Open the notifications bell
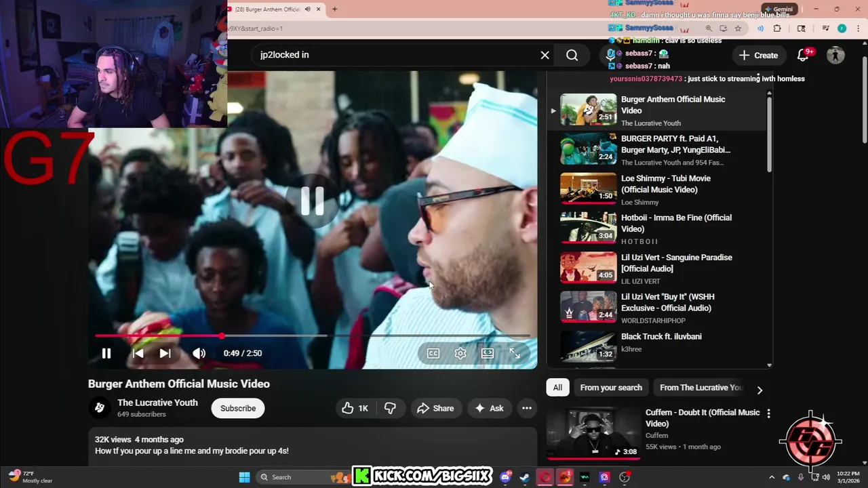Viewport: 868px width, 488px height. click(803, 56)
